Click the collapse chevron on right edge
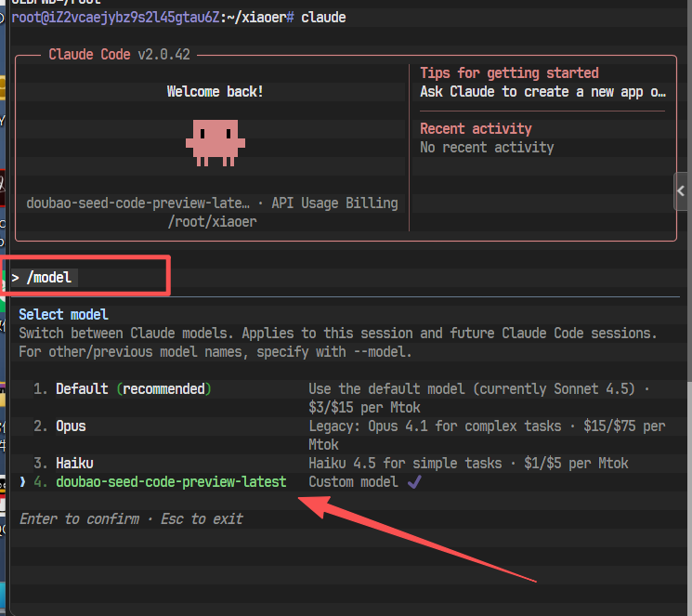This screenshot has width=692, height=616. point(681,191)
